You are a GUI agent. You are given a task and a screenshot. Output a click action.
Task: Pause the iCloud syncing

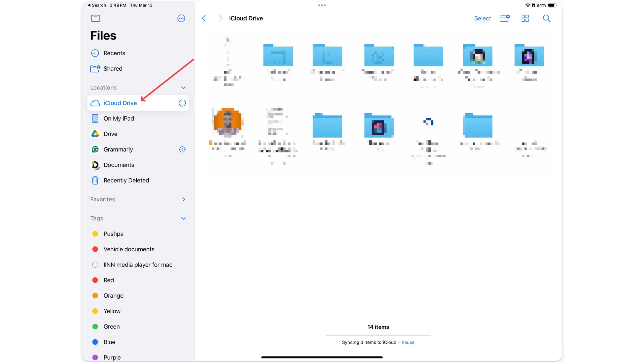coord(408,342)
